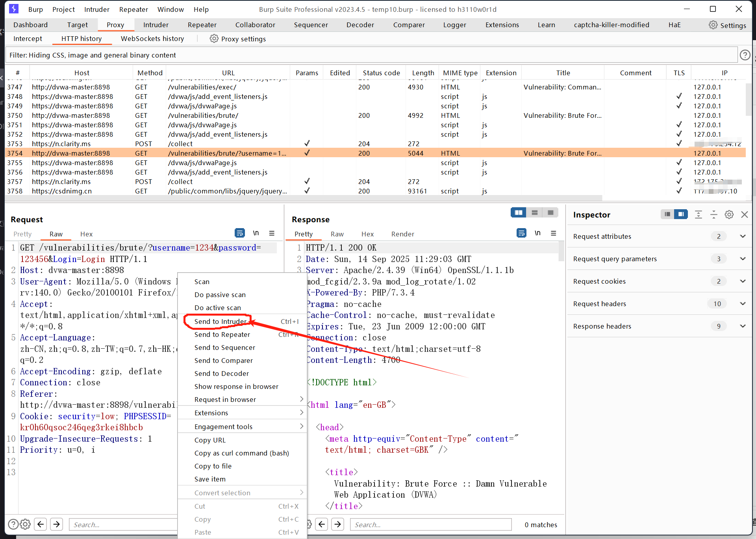This screenshot has width=756, height=539.
Task: Open the Burp menu
Action: pyautogui.click(x=35, y=9)
